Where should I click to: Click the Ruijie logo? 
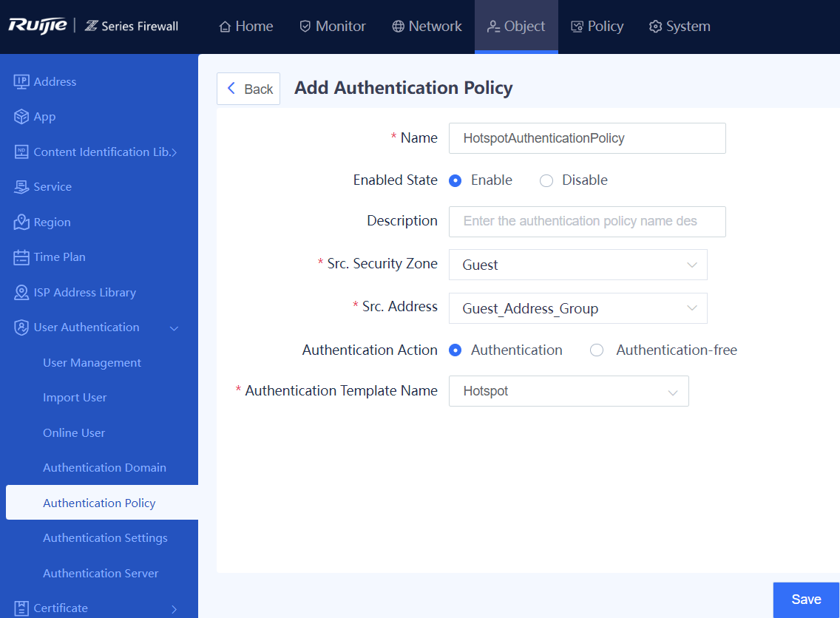[x=38, y=26]
